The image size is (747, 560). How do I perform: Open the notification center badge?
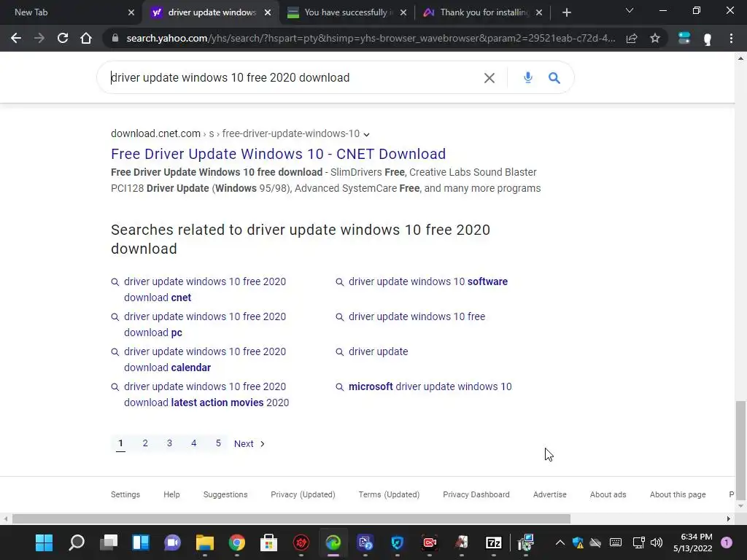click(727, 542)
